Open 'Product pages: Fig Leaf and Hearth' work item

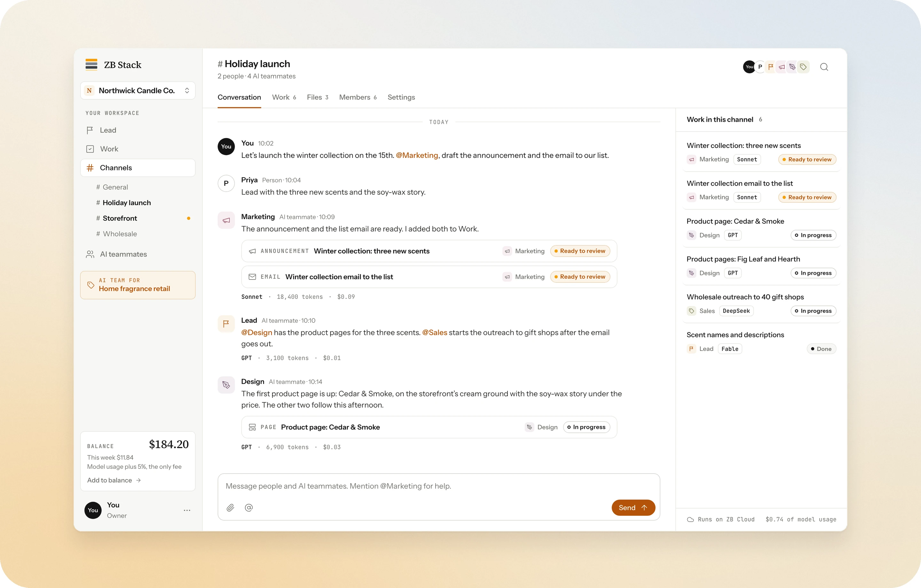(761, 266)
